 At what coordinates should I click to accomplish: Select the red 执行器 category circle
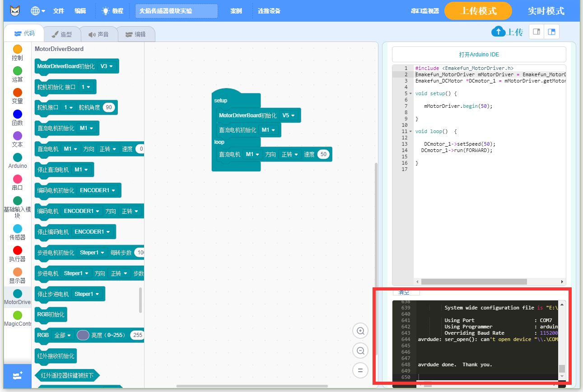click(x=18, y=250)
